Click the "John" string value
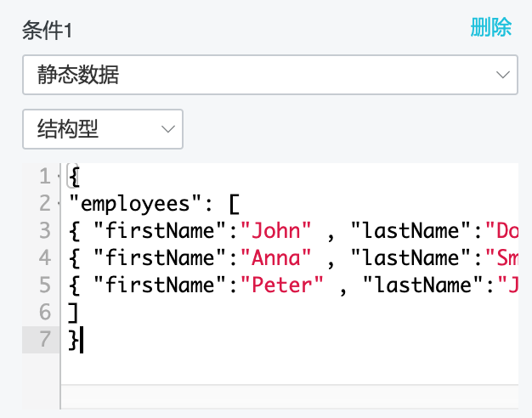 (277, 230)
